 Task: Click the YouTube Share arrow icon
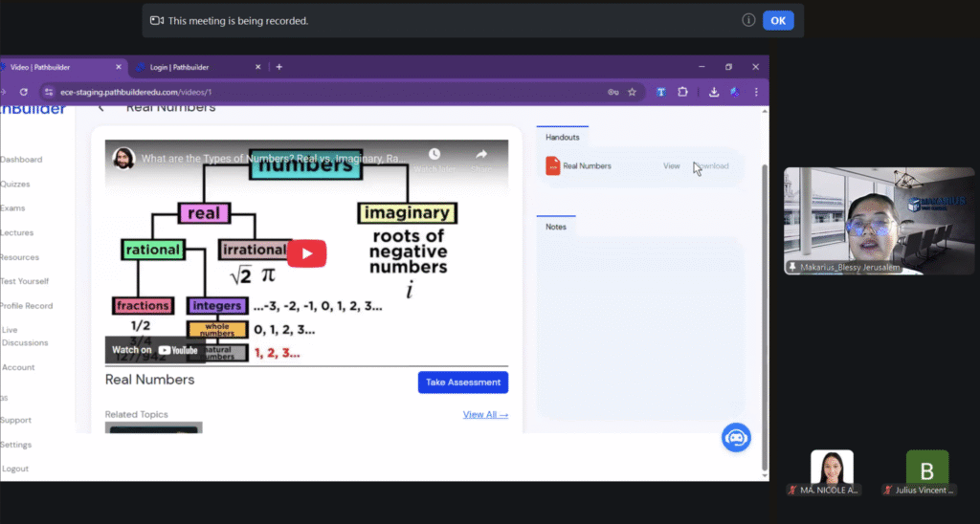(x=481, y=154)
